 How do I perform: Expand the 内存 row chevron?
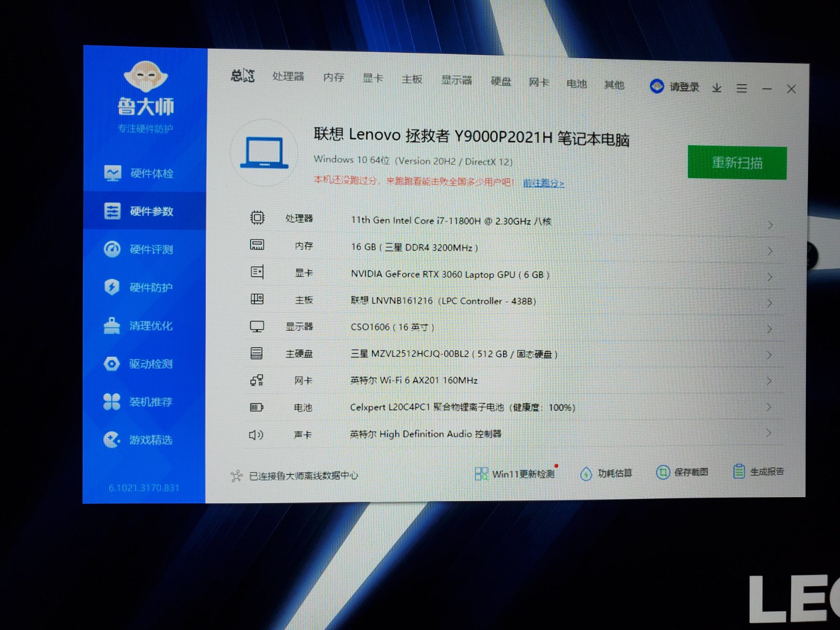click(770, 251)
